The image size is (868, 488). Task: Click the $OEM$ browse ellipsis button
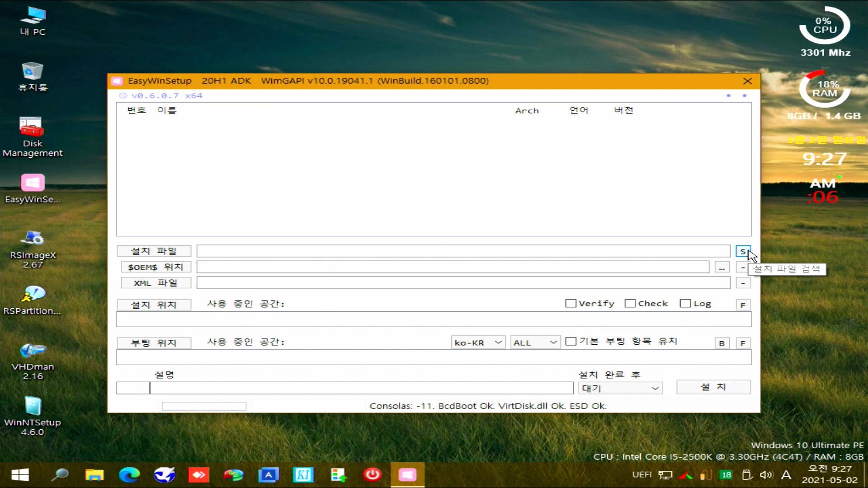coord(722,267)
